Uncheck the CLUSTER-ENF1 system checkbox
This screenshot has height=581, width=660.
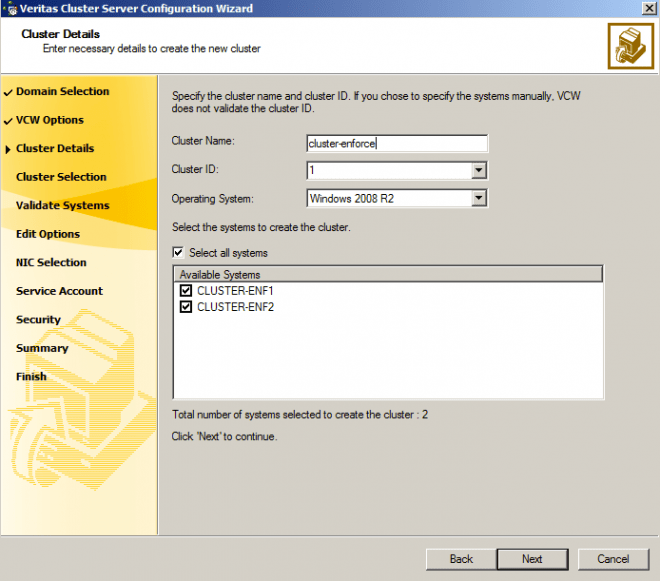coord(186,290)
